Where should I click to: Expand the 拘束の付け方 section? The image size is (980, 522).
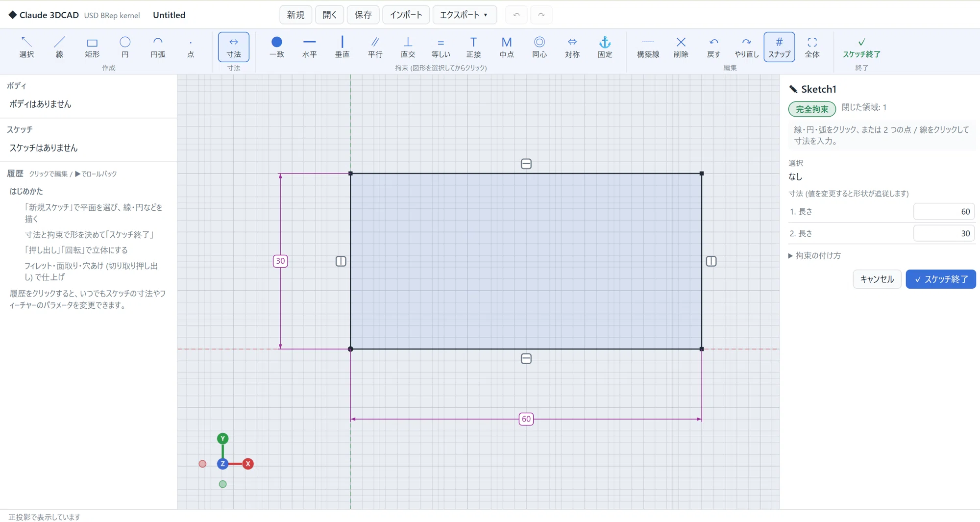(814, 255)
